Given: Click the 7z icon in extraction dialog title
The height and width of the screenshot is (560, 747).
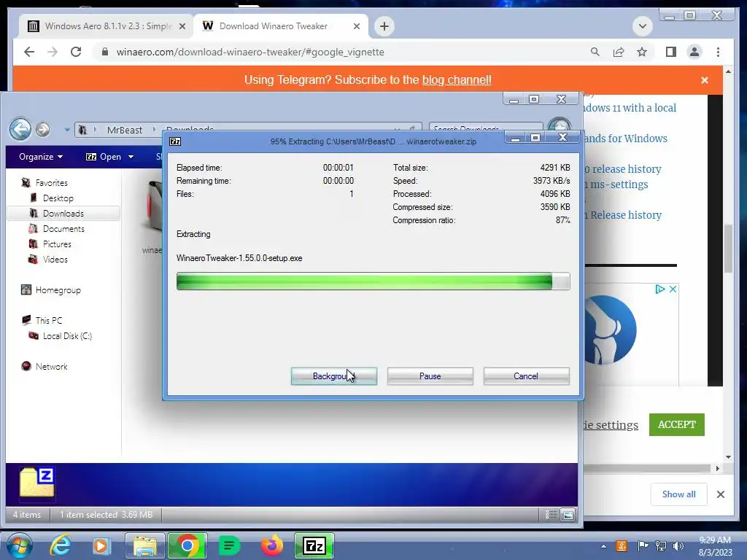Looking at the screenshot, I should pos(175,141).
